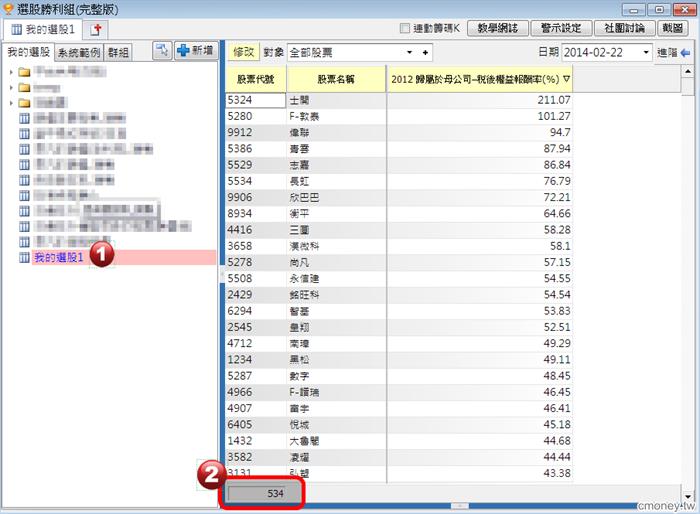
Task: Click stock code 2545
Action: pos(240,327)
